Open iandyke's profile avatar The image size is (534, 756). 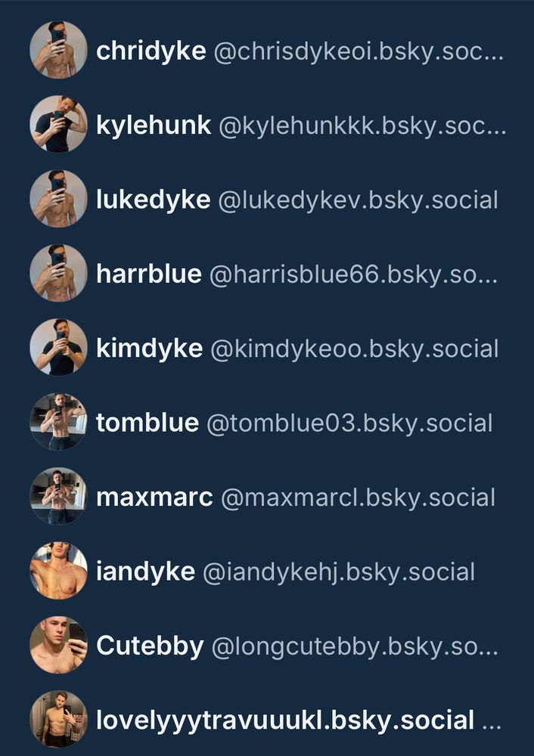(58, 570)
